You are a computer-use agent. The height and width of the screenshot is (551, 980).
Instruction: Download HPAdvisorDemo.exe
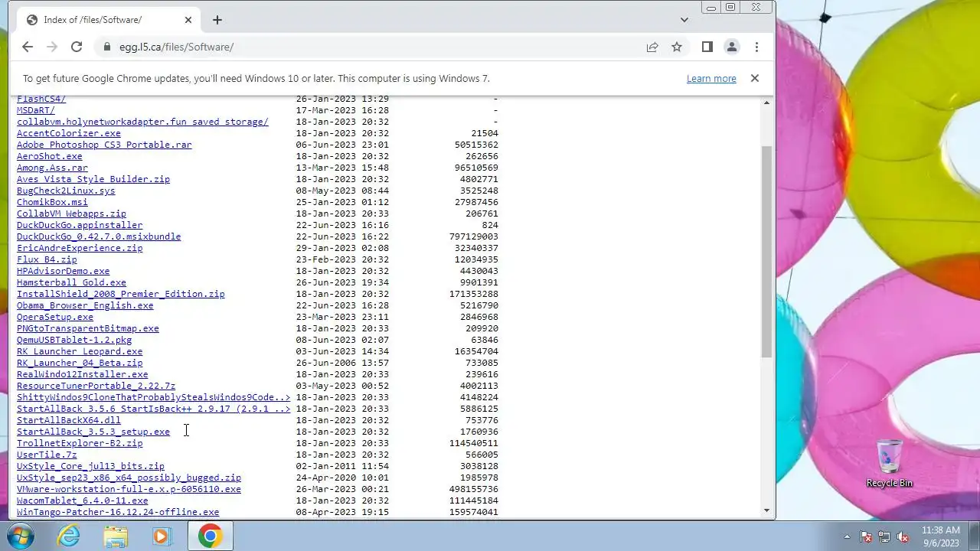64,271
